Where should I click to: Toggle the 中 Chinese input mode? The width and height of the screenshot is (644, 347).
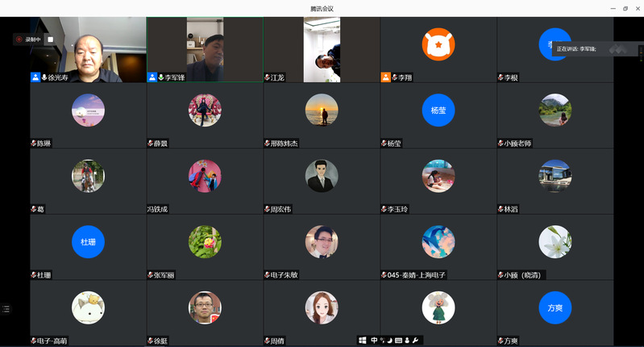(x=374, y=341)
